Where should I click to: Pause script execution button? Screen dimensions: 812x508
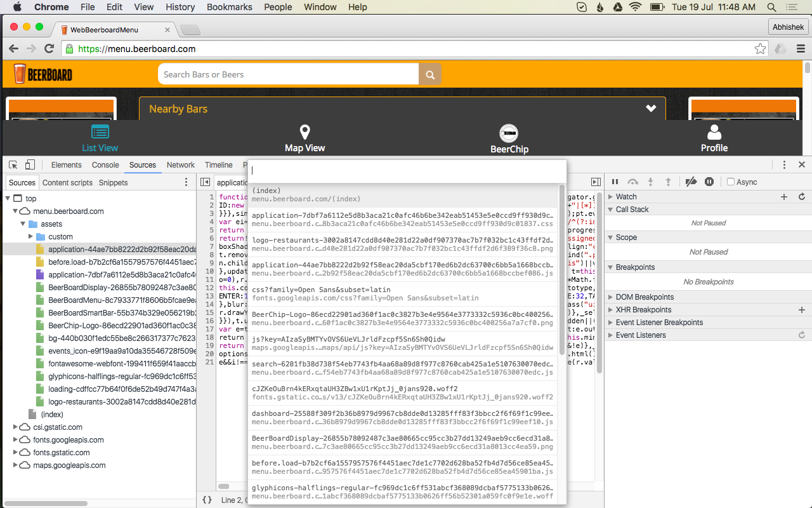[615, 182]
